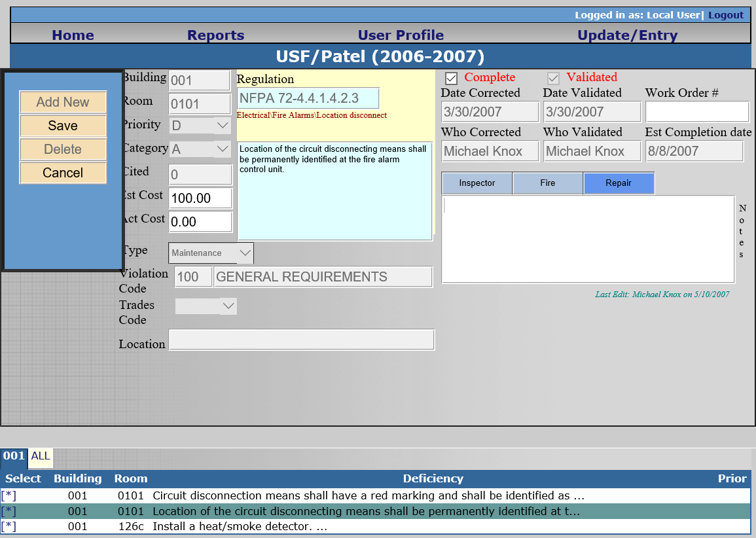Open the User Profile page
The height and width of the screenshot is (538, 756).
401,35
